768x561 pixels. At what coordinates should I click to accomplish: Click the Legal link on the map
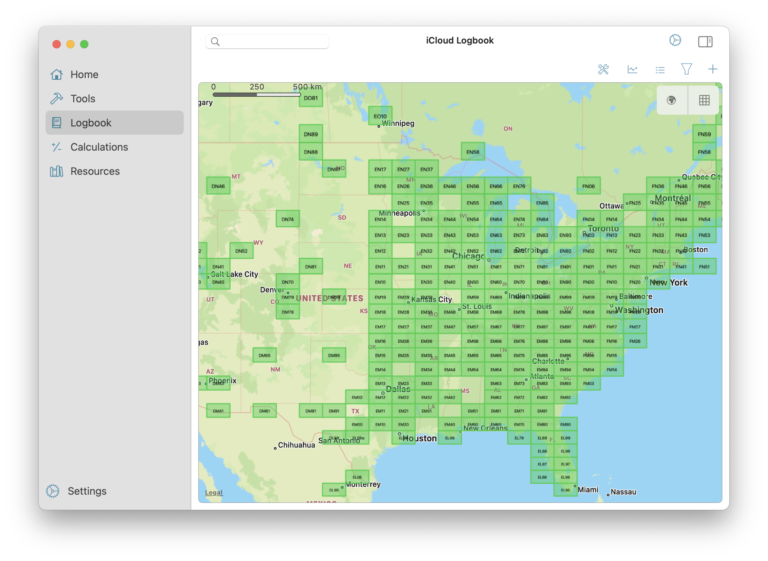(214, 493)
